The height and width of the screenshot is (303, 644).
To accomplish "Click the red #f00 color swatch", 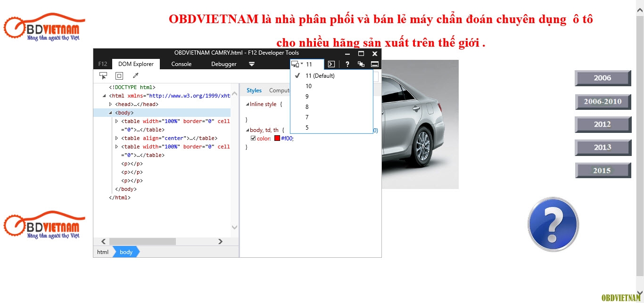I will tap(277, 138).
